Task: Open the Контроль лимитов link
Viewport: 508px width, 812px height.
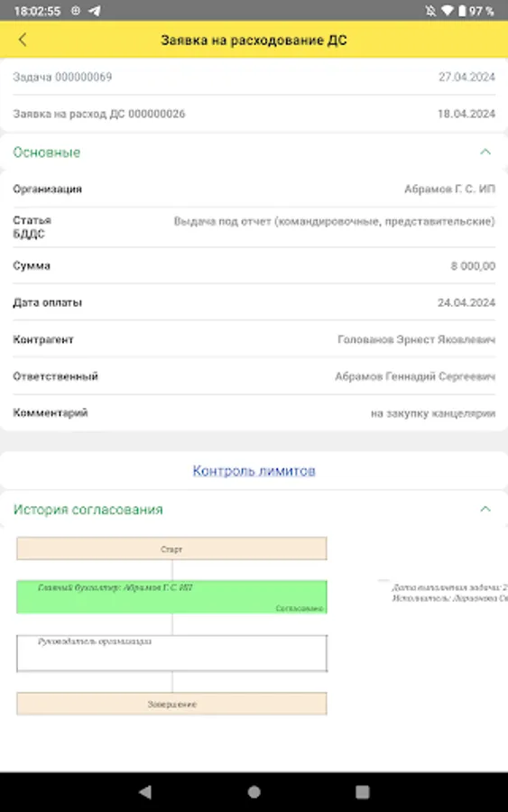Action: click(254, 471)
